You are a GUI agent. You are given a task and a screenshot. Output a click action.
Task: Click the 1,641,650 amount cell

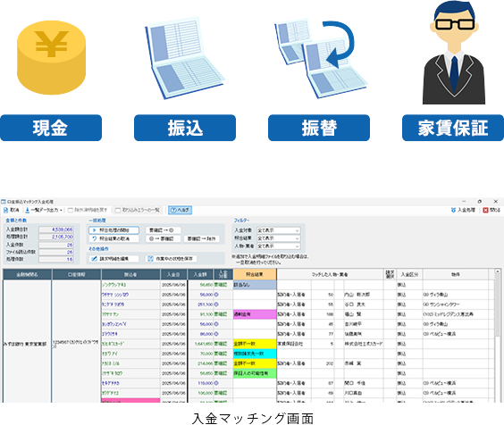[x=202, y=344]
